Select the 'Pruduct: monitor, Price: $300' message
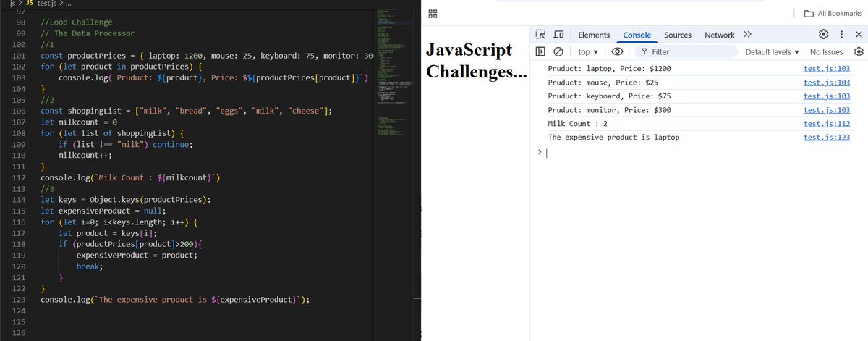 [x=609, y=110]
